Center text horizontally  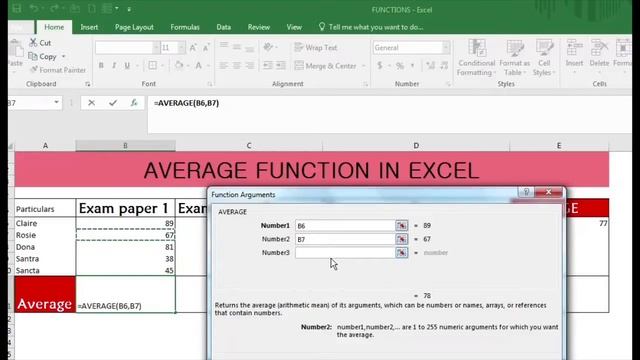(x=237, y=65)
